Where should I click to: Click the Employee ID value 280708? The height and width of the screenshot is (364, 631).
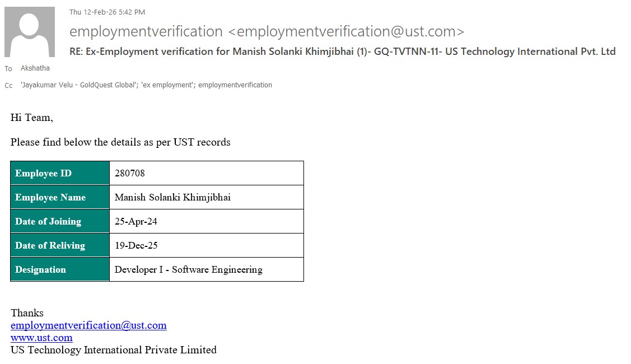coord(130,173)
